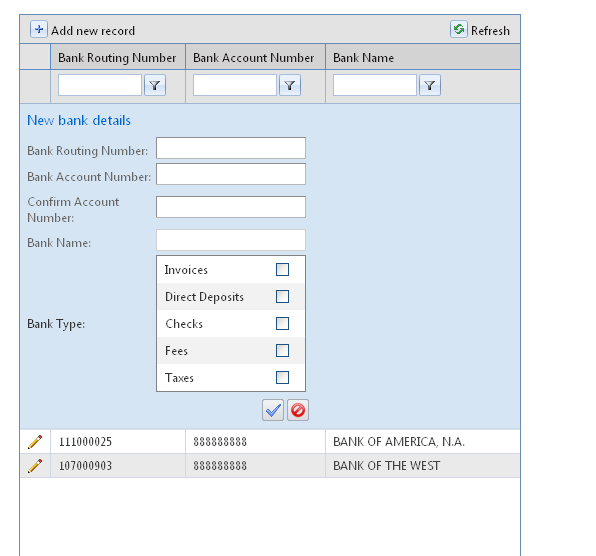Screen dimensions: 596x556
Task: Tick the Fees checkbox
Action: click(x=282, y=350)
